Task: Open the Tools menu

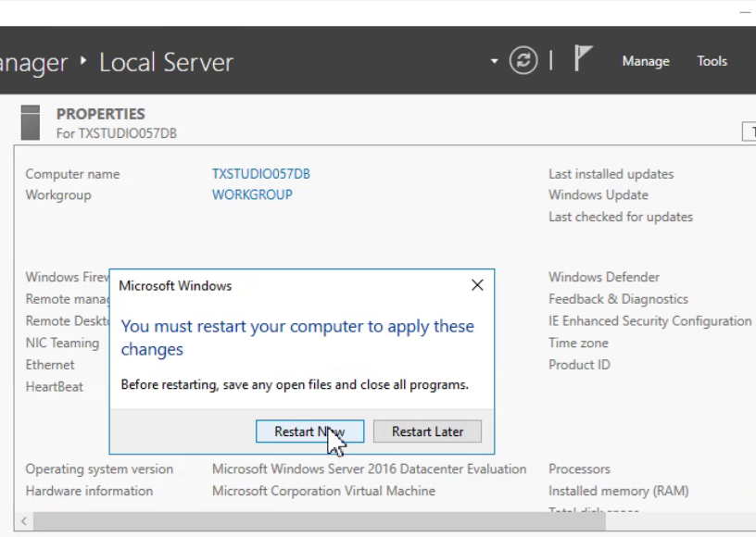Action: point(712,61)
